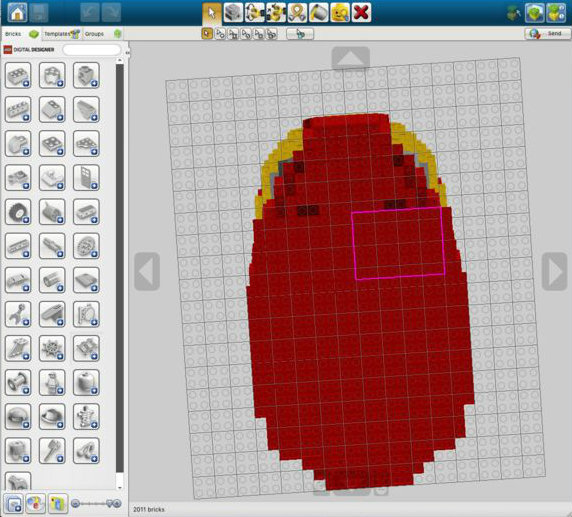
Task: Open the wedge plate category
Action: click(x=86, y=143)
